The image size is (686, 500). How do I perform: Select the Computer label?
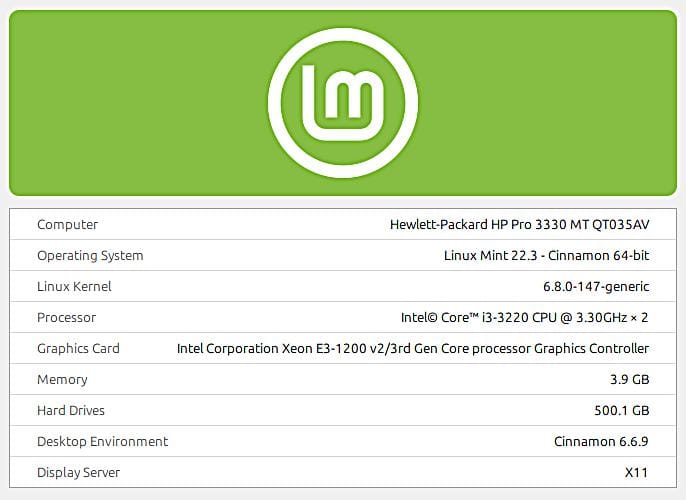click(67, 224)
